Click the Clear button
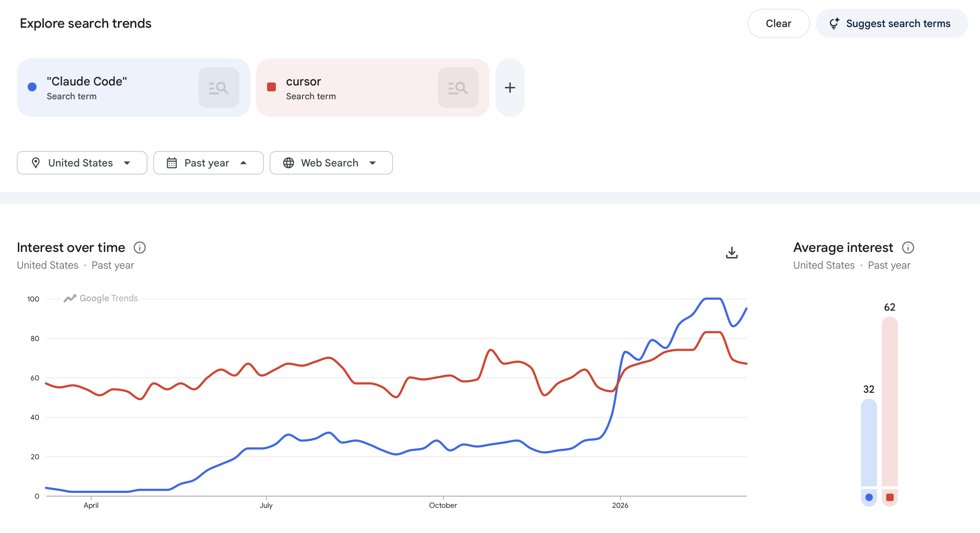The image size is (980, 533). 778,23
